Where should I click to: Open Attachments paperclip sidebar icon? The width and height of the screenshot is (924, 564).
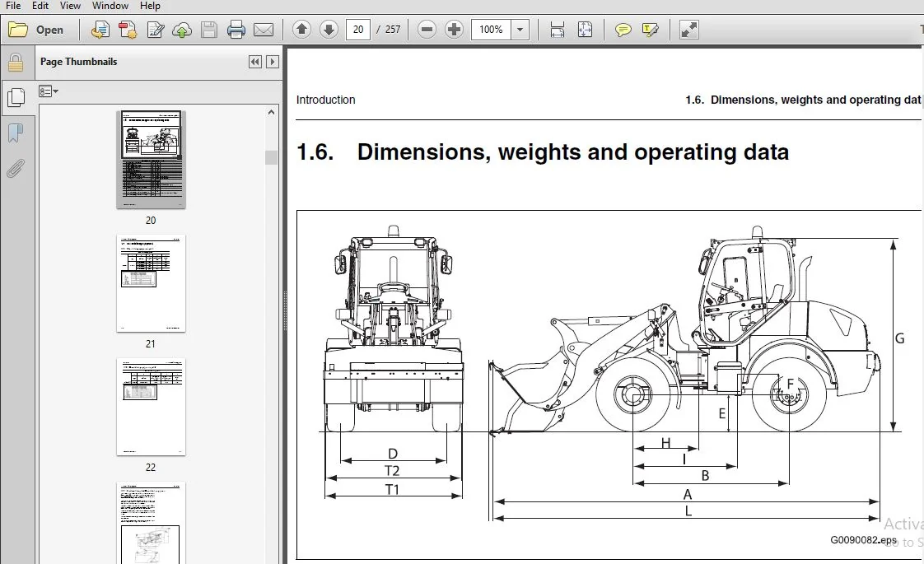tap(16, 169)
